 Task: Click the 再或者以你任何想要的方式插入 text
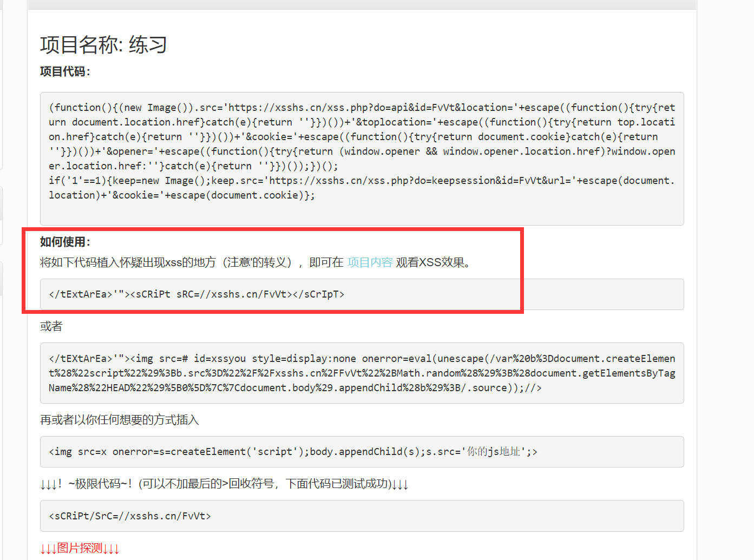[x=120, y=420]
